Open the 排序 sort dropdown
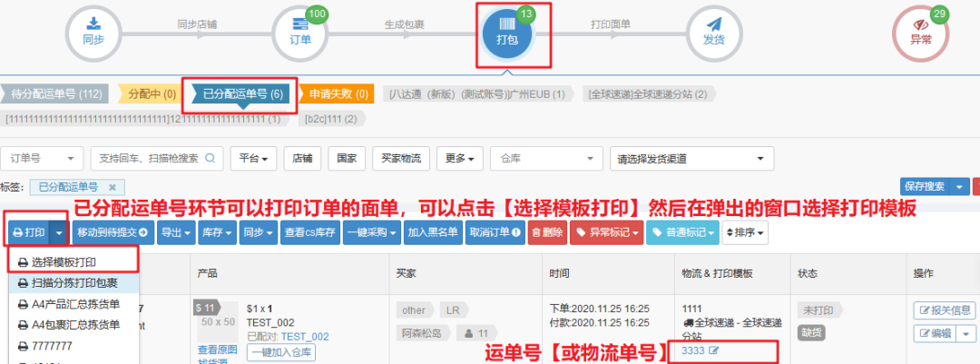 tap(745, 232)
